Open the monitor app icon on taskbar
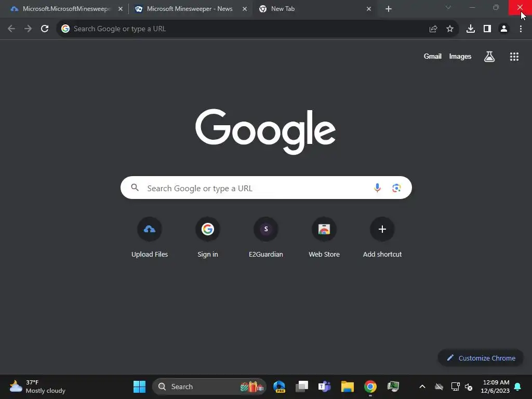Viewport: 532px width, 399px height. pyautogui.click(x=393, y=387)
